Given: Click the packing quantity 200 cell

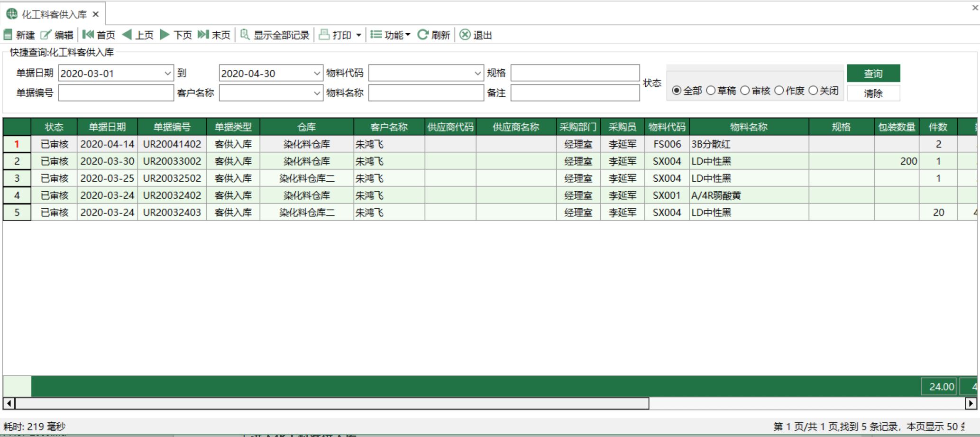Looking at the screenshot, I should click(x=897, y=161).
